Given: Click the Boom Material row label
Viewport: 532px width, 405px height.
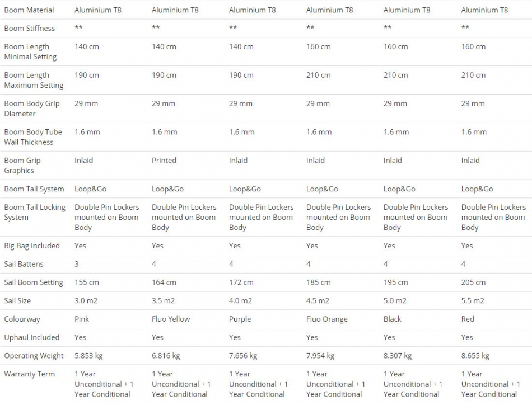Looking at the screenshot, I should click(29, 10).
